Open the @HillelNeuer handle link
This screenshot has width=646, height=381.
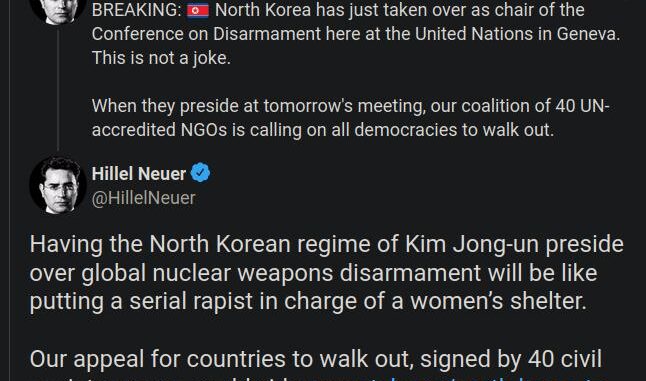click(x=143, y=198)
